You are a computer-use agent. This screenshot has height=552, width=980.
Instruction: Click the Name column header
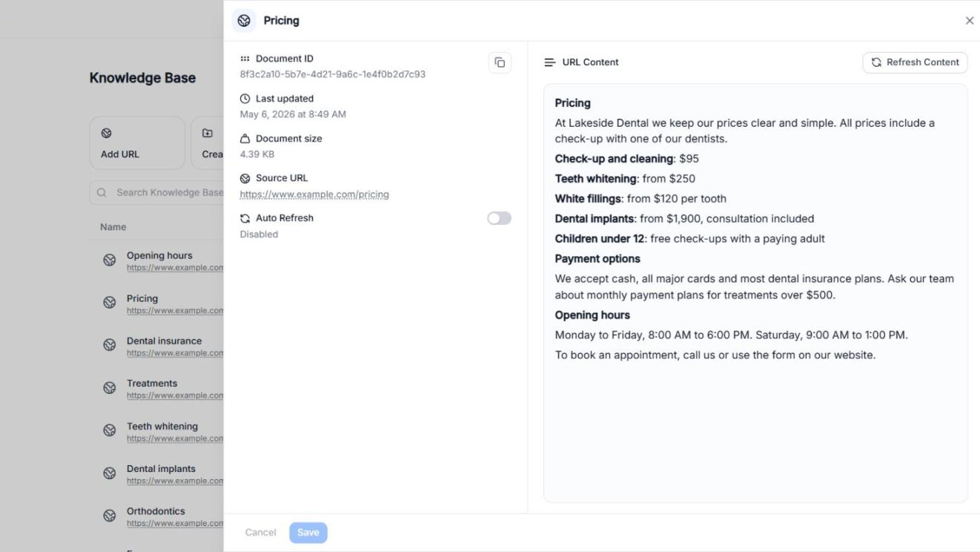[113, 227]
